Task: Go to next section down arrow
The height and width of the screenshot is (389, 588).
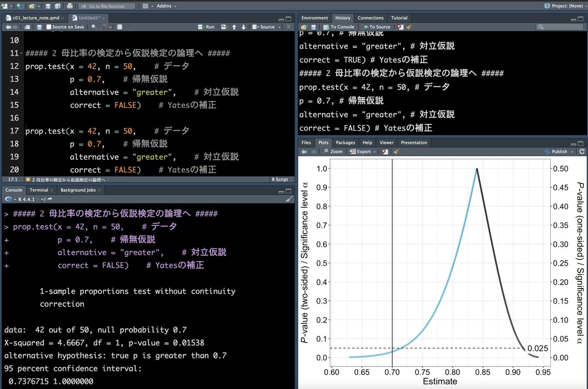Action: [x=244, y=27]
